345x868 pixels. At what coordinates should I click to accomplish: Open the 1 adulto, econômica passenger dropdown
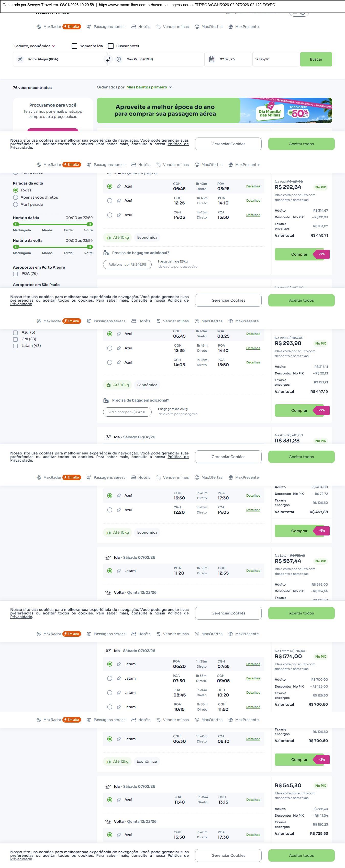point(35,46)
